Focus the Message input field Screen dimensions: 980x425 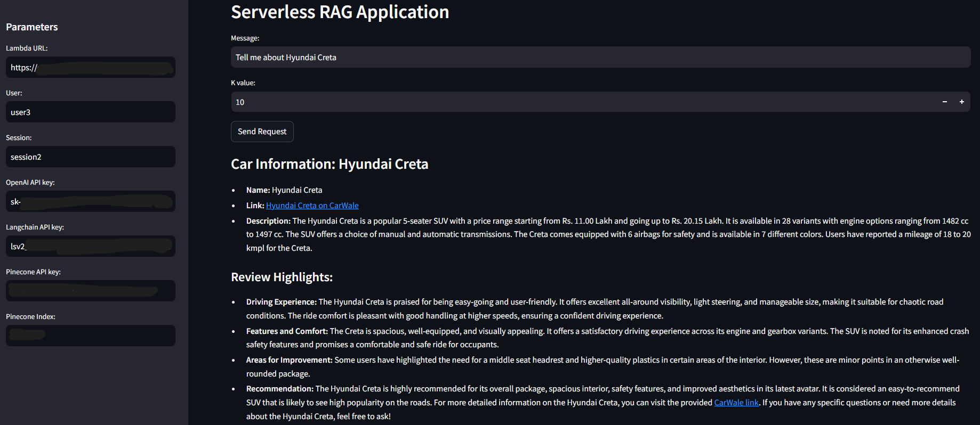(600, 57)
